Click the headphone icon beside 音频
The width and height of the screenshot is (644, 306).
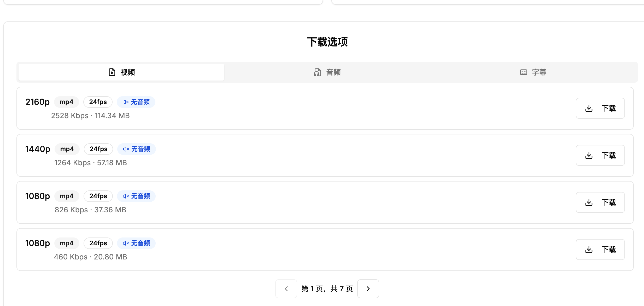click(x=318, y=72)
